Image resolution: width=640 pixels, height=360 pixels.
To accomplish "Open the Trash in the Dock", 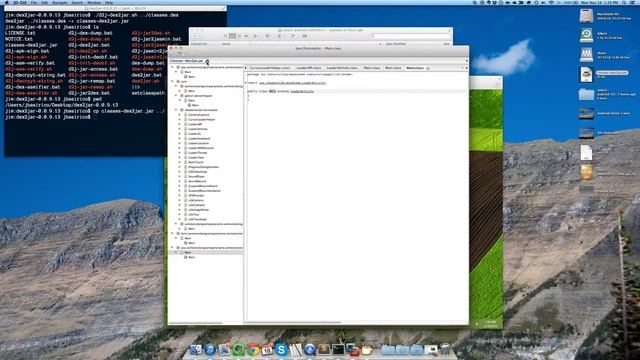I will coord(444,349).
